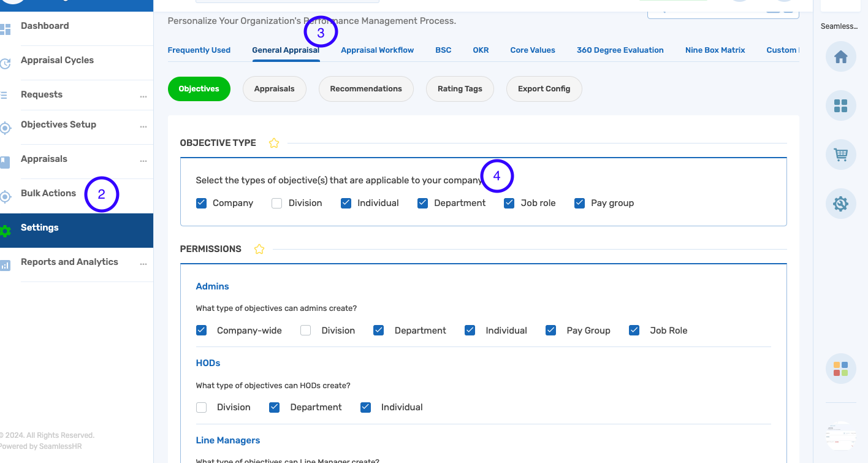Open the Nine Box Matrix tab
Screen dimensions: 868x463
(715, 50)
